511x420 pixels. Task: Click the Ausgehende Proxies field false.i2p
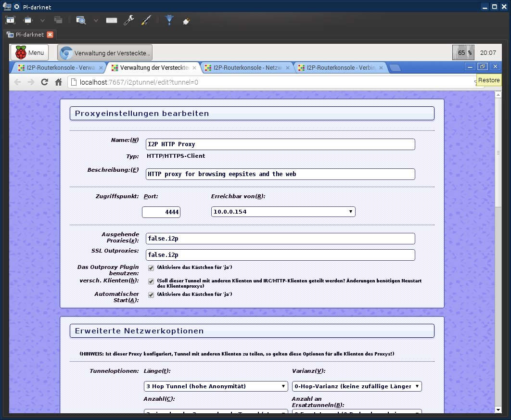[x=280, y=239]
